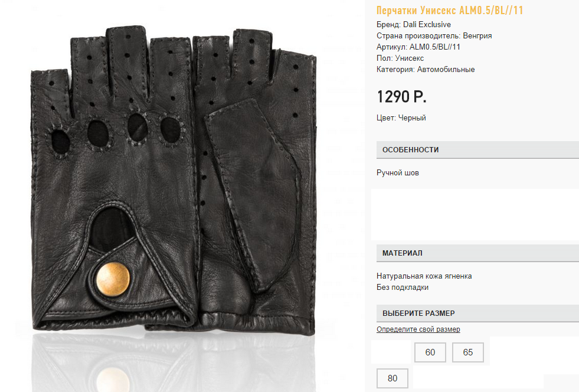Click the gold snap button on glove photo
The width and height of the screenshot is (579, 392).
coord(113,279)
